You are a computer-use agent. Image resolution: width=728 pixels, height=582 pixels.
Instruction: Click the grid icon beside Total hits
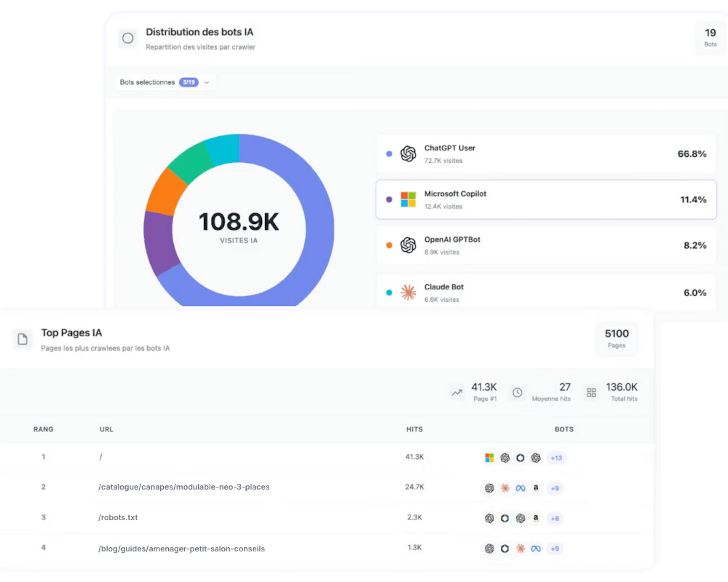point(591,392)
